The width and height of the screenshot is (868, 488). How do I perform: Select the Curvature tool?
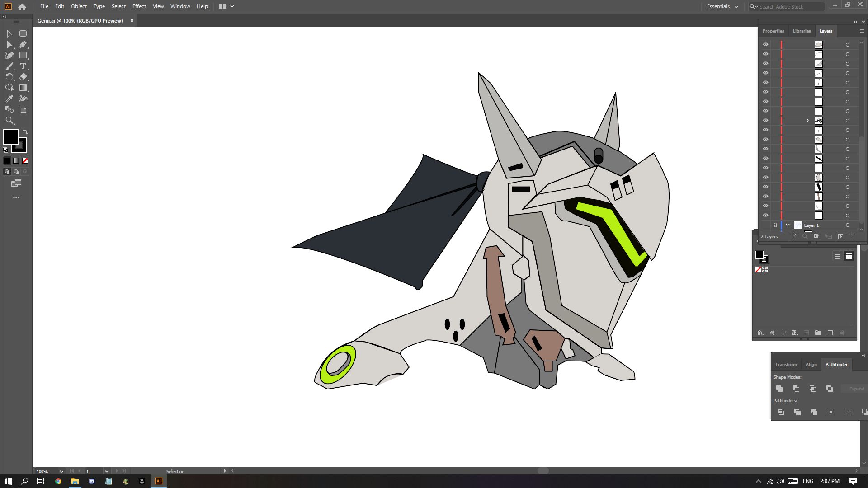10,55
